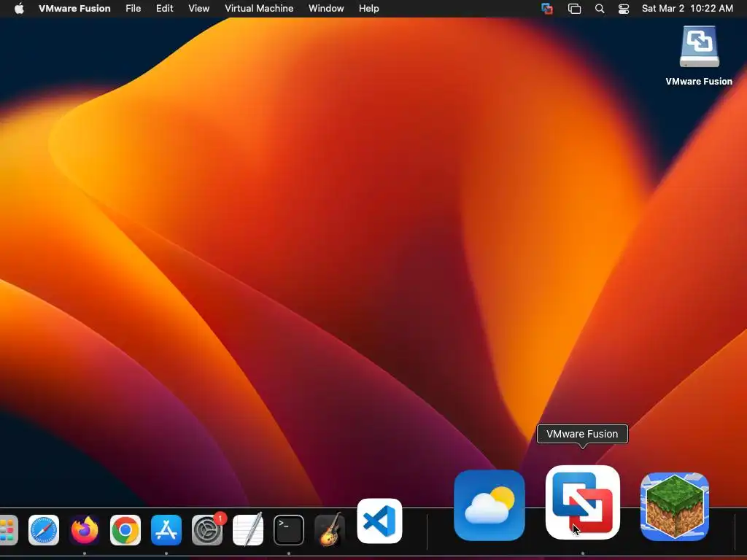
Task: Open Control Center in menu bar
Action: pos(624,9)
